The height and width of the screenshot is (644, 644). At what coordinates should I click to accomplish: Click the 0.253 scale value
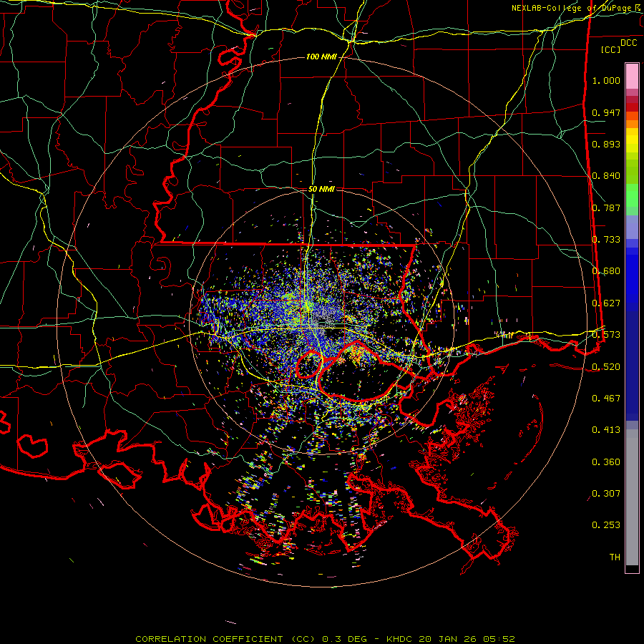pyautogui.click(x=606, y=525)
